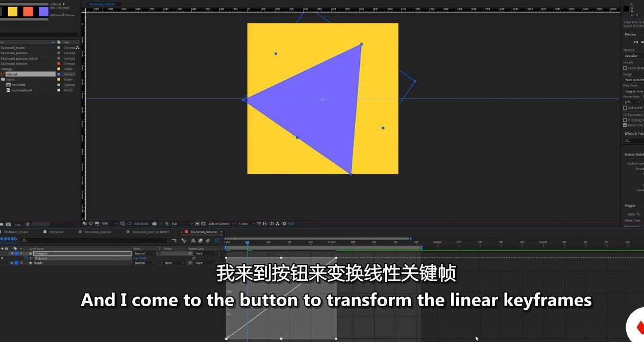Click the first frame button in Preview
644x342 pixels.
[636, 42]
